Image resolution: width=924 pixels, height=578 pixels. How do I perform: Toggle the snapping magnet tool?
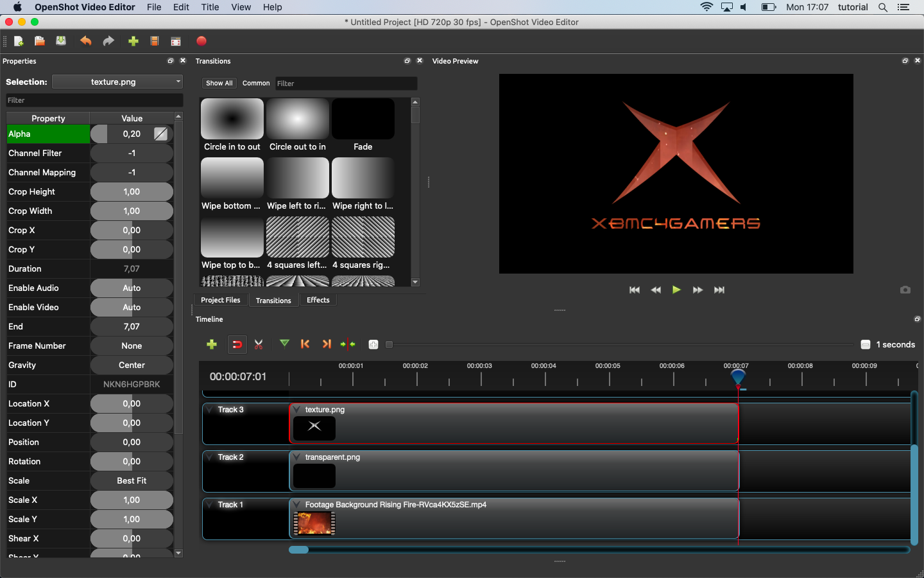237,344
